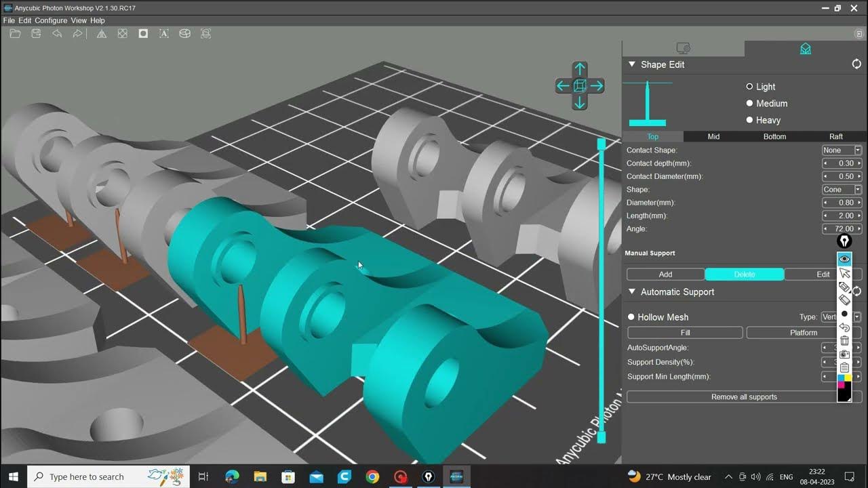This screenshot has height=488, width=868.
Task: Select the Text tool icon
Action: 164,33
